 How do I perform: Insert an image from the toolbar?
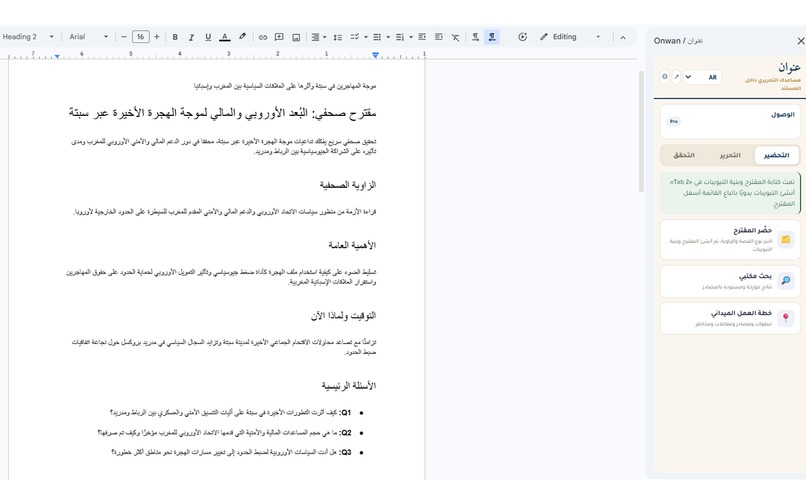pyautogui.click(x=296, y=37)
